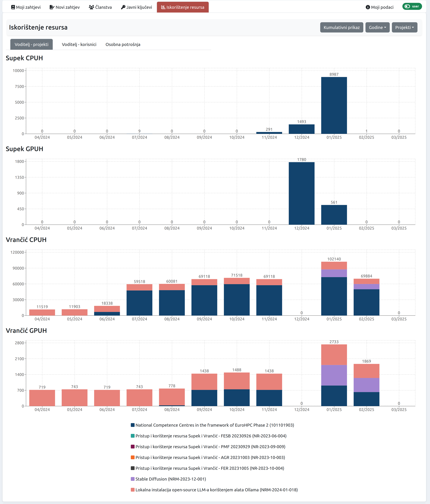Click the Članstva people icon

click(x=91, y=7)
